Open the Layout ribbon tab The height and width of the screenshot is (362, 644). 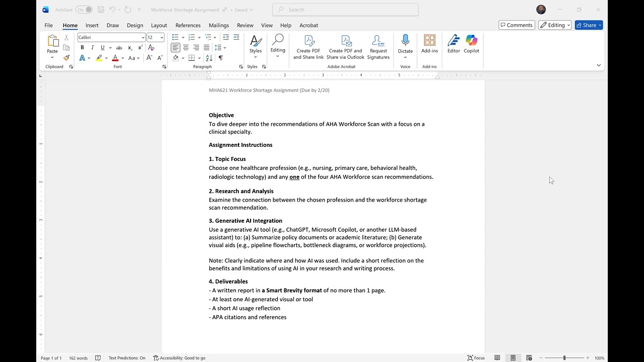click(x=159, y=25)
